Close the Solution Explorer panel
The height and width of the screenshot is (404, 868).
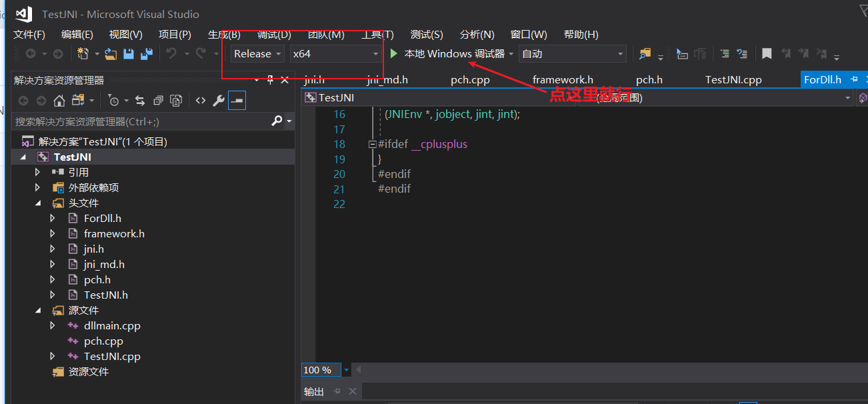click(x=285, y=80)
